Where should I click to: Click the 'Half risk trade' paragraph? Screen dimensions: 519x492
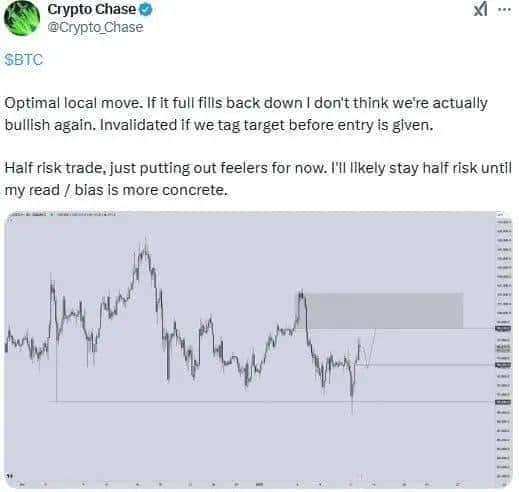pos(258,179)
